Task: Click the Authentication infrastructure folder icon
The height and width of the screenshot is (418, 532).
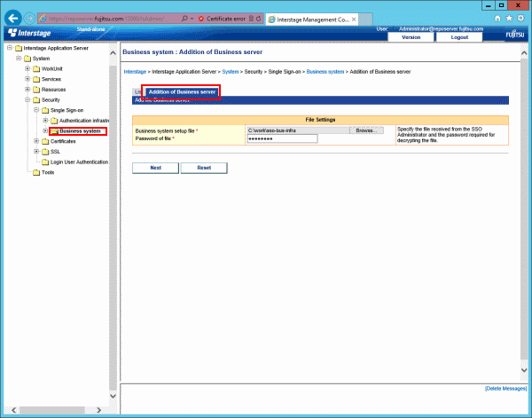Action: click(x=54, y=121)
